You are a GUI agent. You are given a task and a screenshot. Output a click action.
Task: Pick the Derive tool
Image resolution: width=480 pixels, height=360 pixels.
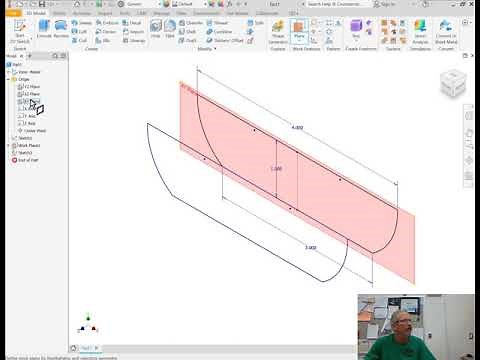click(106, 31)
